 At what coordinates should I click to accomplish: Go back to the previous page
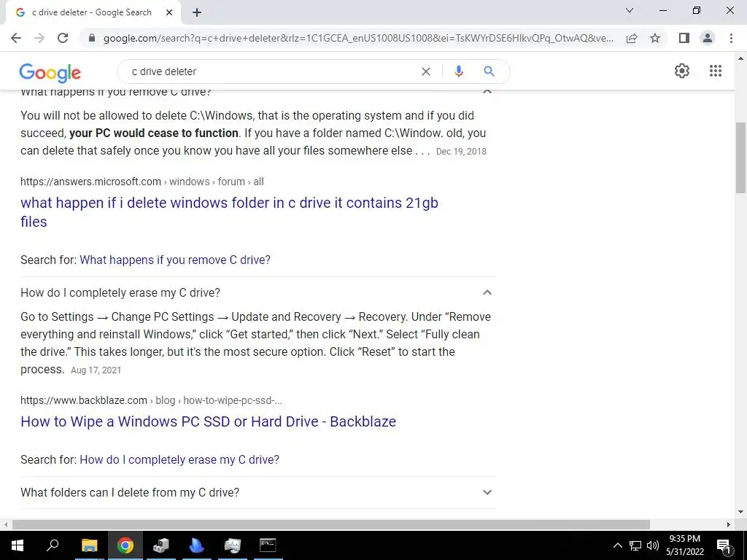coord(16,38)
